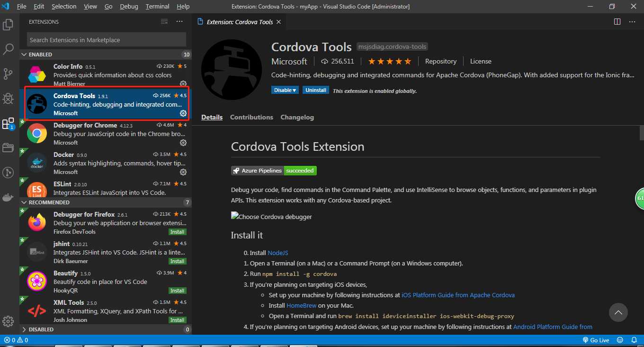Open the feedback smiley in status bar
The image size is (644, 347).
coord(619,340)
